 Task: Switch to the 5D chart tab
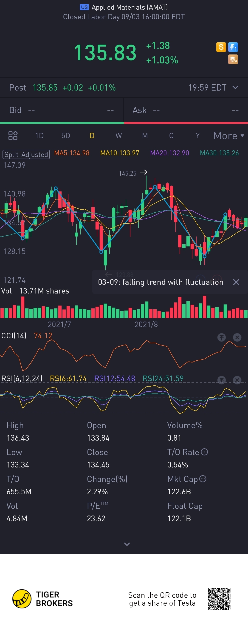[66, 136]
